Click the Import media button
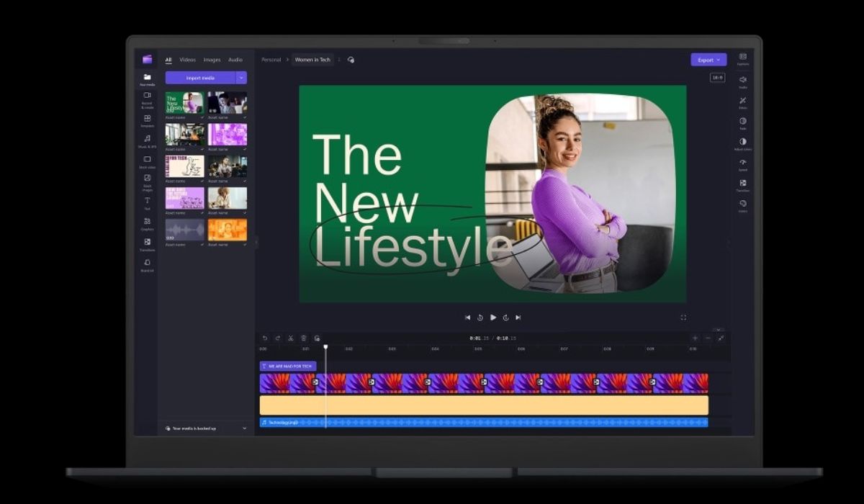864x504 pixels. [x=200, y=78]
